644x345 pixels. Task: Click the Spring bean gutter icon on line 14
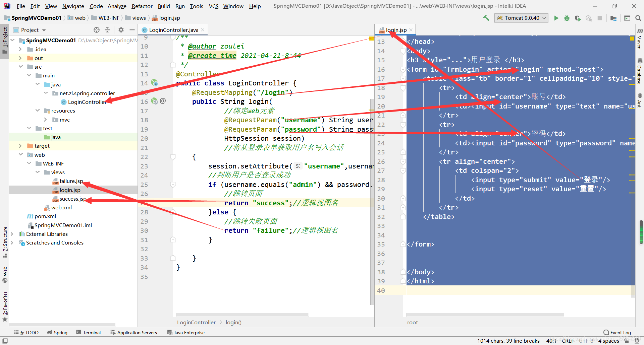pyautogui.click(x=154, y=82)
